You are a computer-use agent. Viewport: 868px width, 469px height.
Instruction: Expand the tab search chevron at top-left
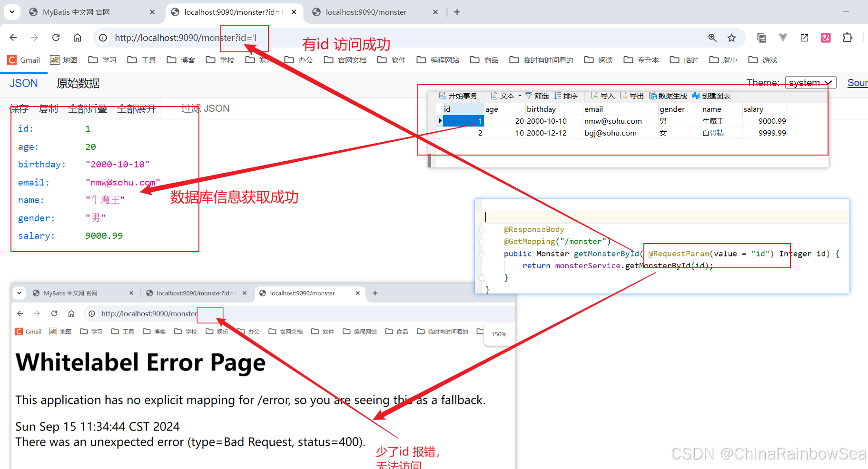12,12
